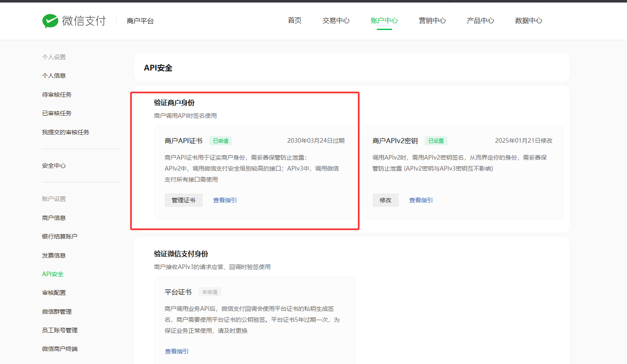Open 查看指引 link under 商户API证书
This screenshot has width=627, height=364.
pos(225,200)
